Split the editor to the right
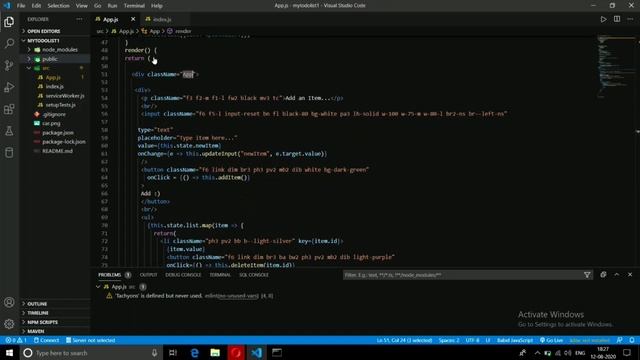 tap(617, 19)
